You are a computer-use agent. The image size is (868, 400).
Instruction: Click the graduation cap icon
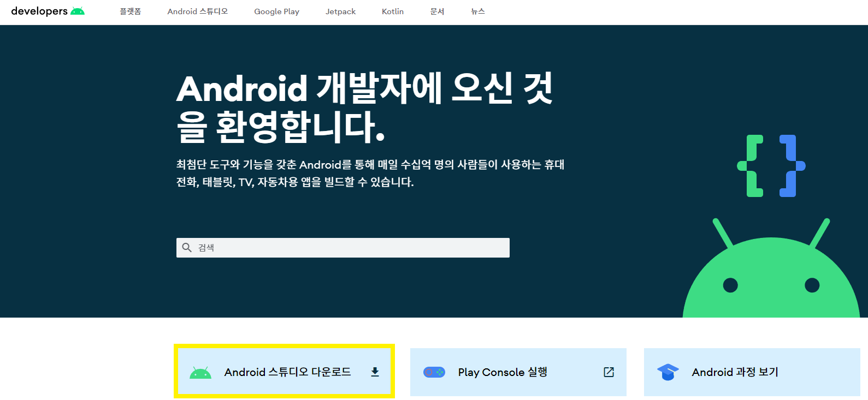click(668, 372)
